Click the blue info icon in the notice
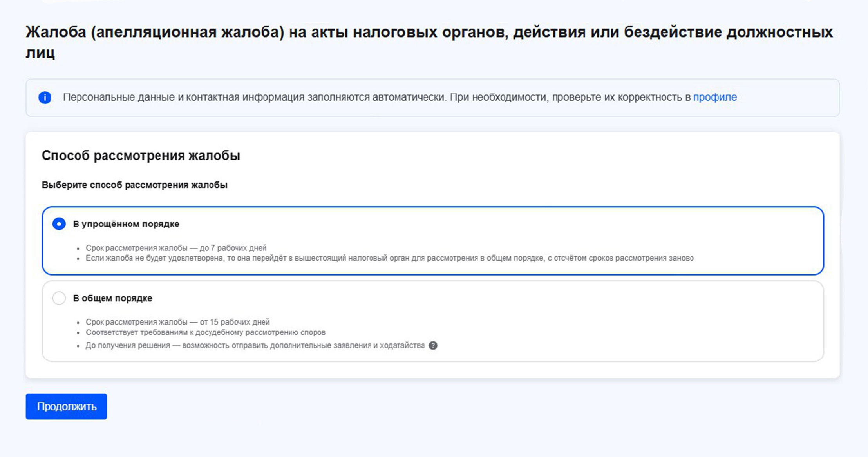 (45, 97)
